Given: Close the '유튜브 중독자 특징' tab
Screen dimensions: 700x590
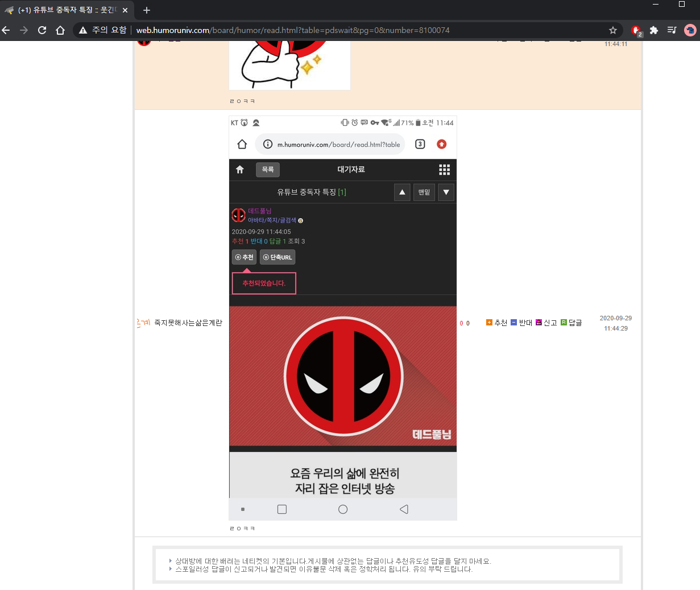Looking at the screenshot, I should point(125,10).
